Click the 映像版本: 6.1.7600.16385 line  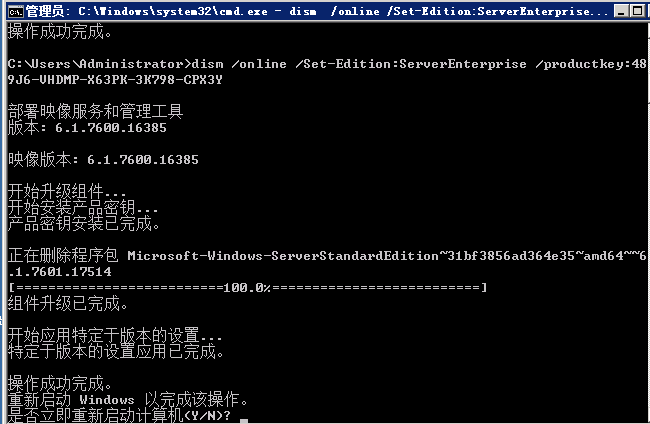click(x=103, y=160)
